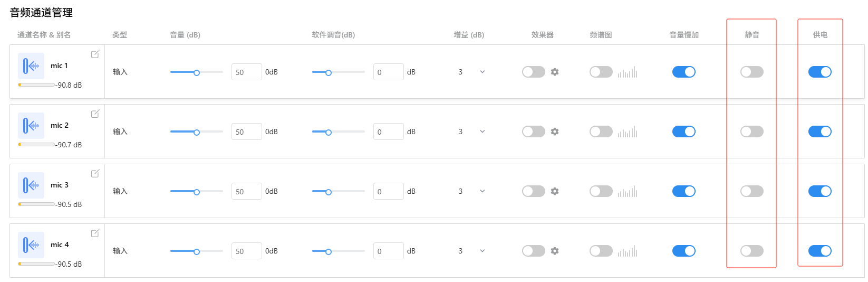Screen dimensions: 868x282
Task: Click the spectrum bars icon for mic 3
Action: tap(628, 191)
